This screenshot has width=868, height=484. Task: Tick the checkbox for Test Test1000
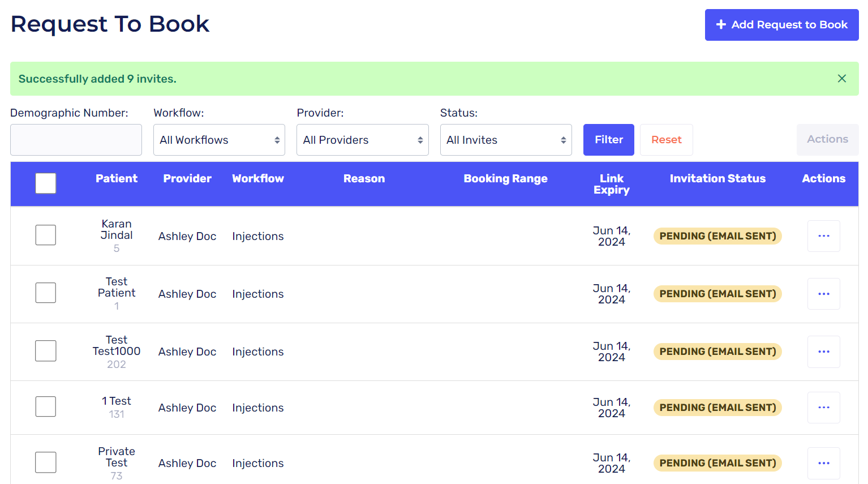(46, 351)
